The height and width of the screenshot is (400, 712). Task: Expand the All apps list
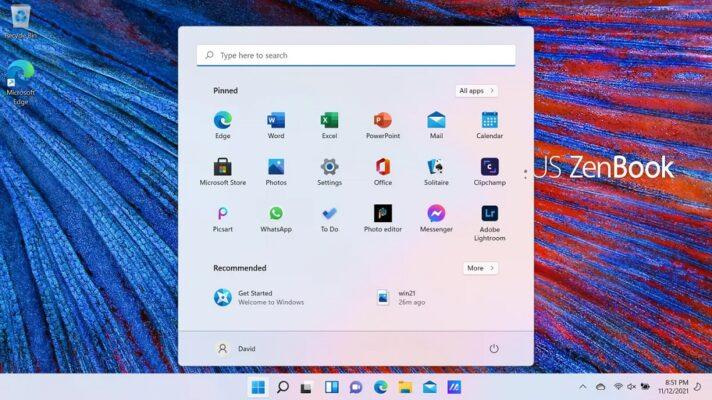point(476,91)
